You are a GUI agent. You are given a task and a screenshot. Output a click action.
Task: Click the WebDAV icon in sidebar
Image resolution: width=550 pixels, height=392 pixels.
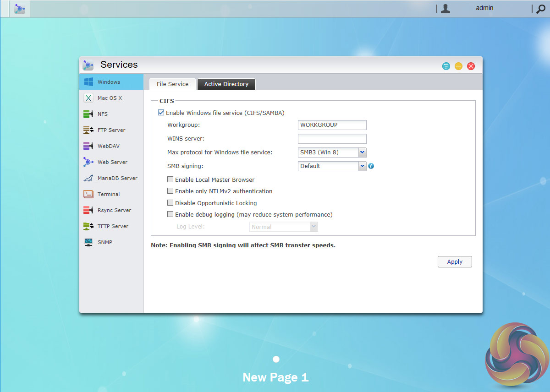coord(88,146)
